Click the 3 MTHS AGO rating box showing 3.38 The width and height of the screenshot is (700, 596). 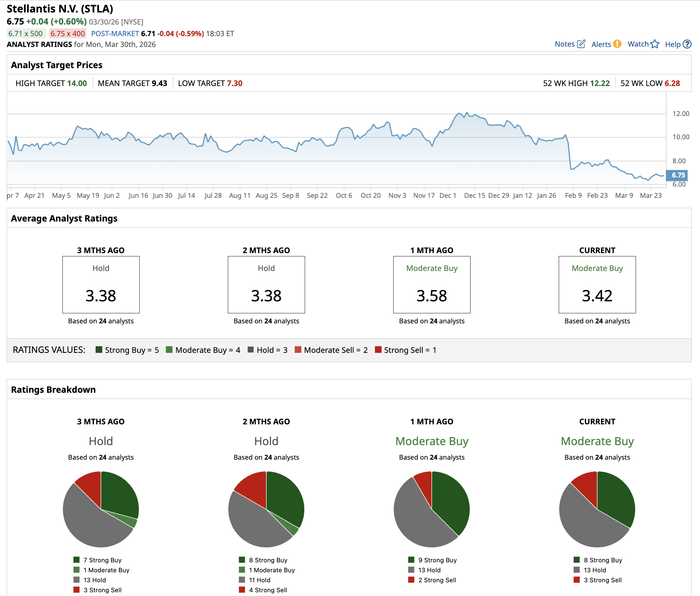click(x=101, y=285)
